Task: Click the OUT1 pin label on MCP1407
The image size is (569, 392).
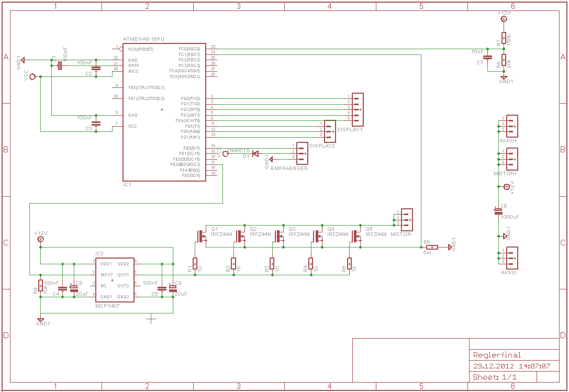Action: click(123, 275)
